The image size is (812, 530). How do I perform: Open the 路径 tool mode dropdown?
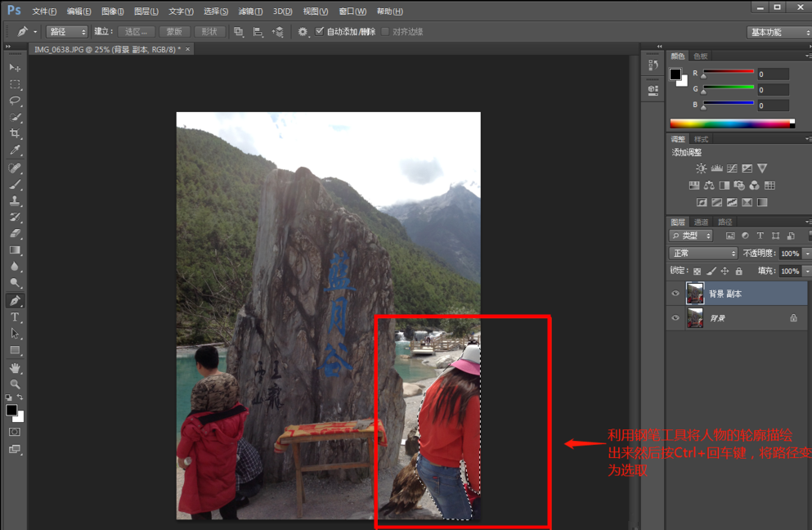click(67, 32)
